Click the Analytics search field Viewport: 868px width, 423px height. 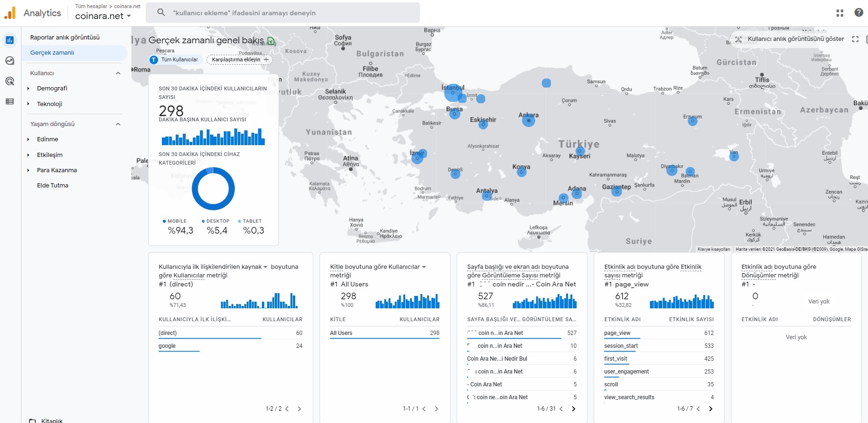pyautogui.click(x=283, y=13)
